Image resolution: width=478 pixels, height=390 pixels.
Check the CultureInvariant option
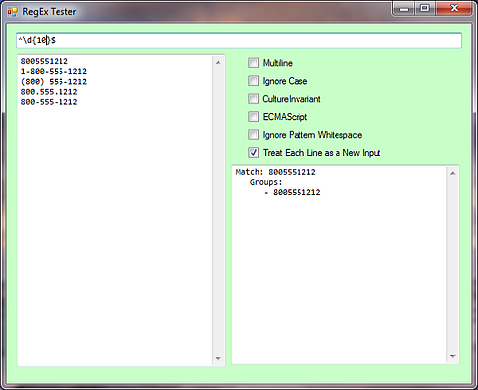253,99
